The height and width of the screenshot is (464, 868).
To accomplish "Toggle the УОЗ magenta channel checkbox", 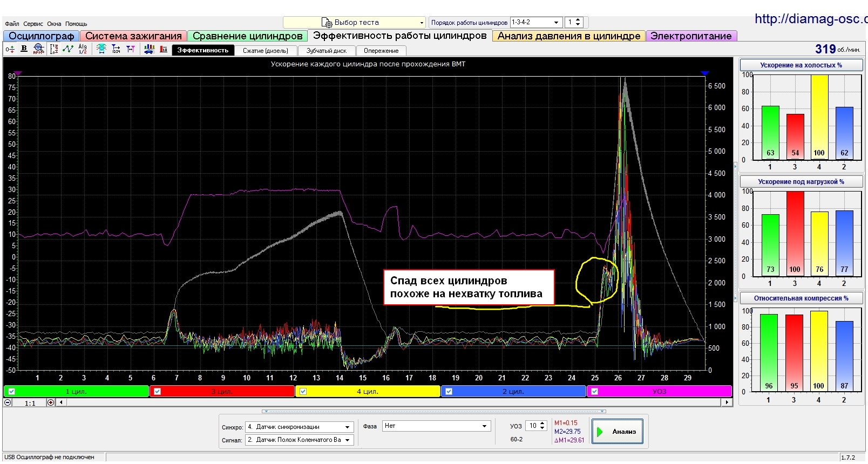I will [594, 392].
